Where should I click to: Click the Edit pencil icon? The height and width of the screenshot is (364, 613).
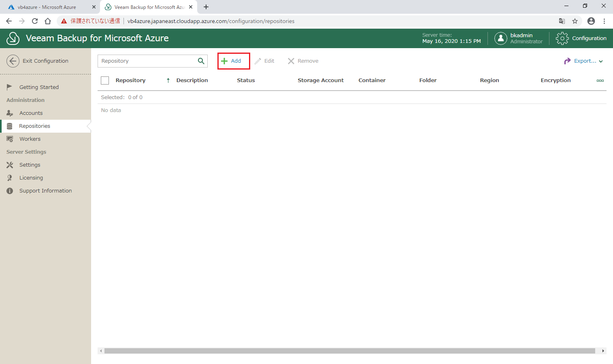258,61
